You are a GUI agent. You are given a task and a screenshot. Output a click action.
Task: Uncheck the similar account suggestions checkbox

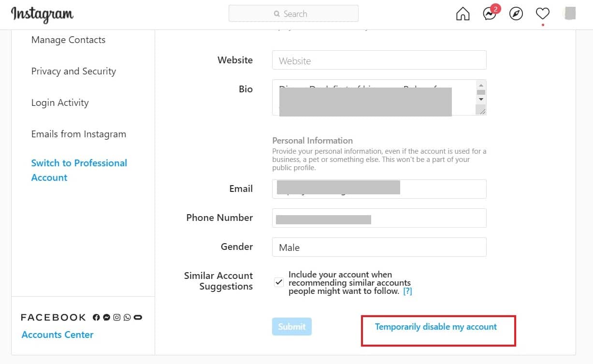click(x=279, y=282)
